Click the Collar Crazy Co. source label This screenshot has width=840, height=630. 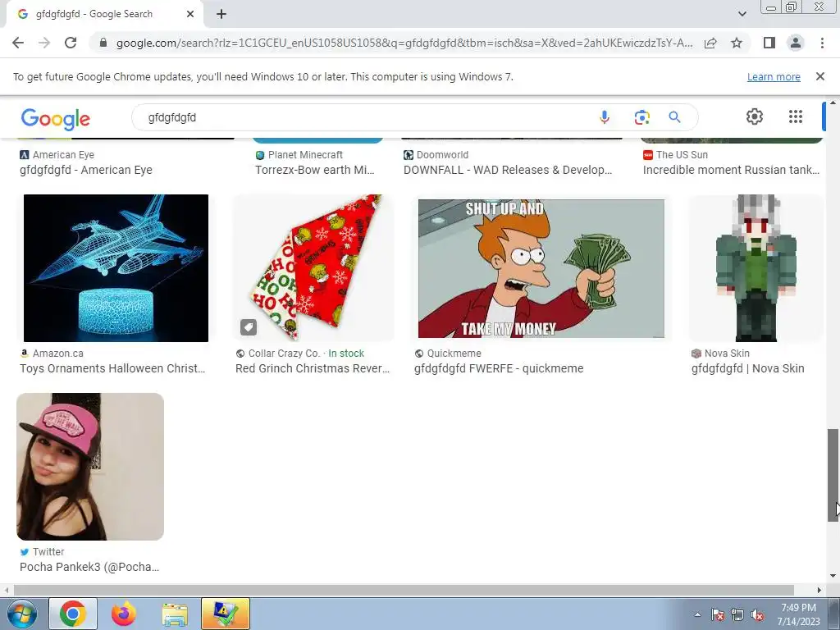(x=284, y=353)
